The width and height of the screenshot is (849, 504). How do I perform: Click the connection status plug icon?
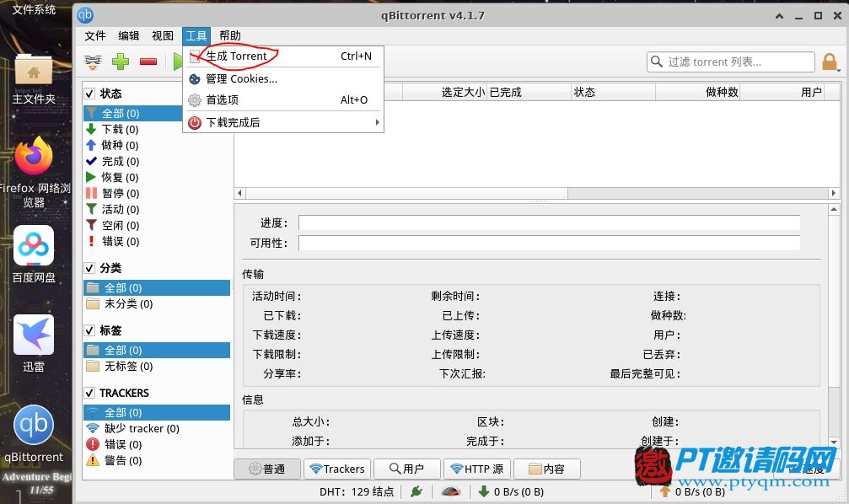416,491
